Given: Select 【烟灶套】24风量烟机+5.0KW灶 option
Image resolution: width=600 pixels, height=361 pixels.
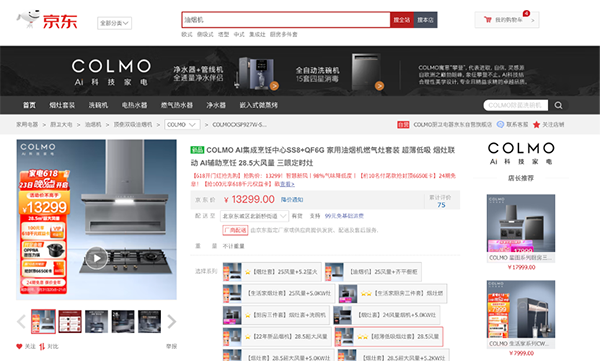Looking at the screenshot, I should 386,315.
